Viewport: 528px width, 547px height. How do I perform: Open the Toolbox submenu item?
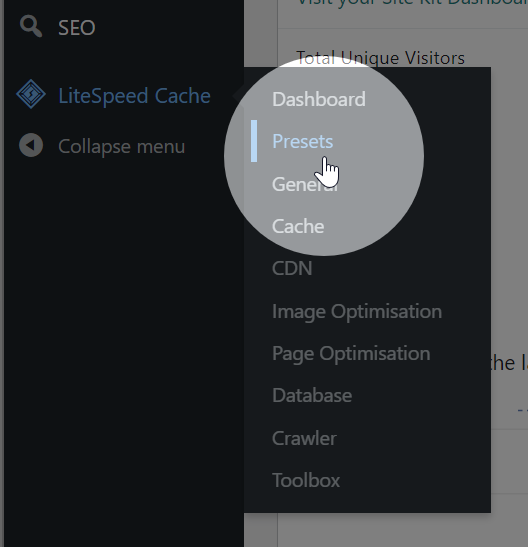pos(306,480)
